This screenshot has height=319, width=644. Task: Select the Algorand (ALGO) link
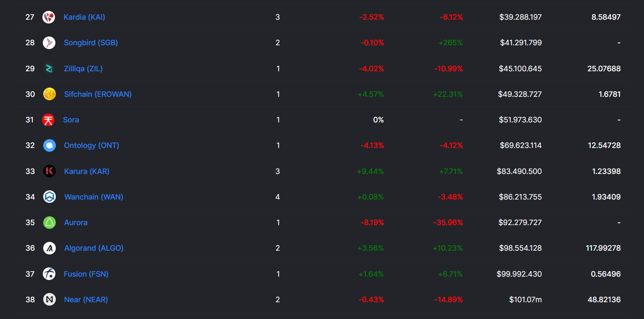94,248
